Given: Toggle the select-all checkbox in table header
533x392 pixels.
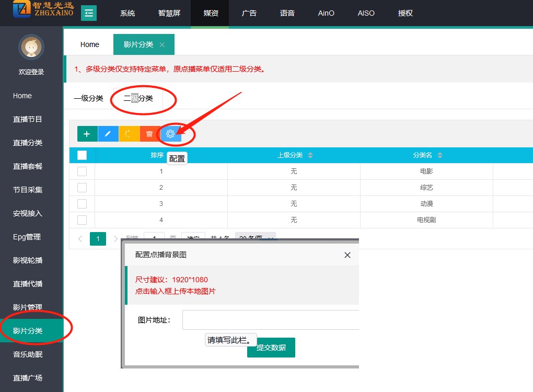Looking at the screenshot, I should click(x=82, y=155).
